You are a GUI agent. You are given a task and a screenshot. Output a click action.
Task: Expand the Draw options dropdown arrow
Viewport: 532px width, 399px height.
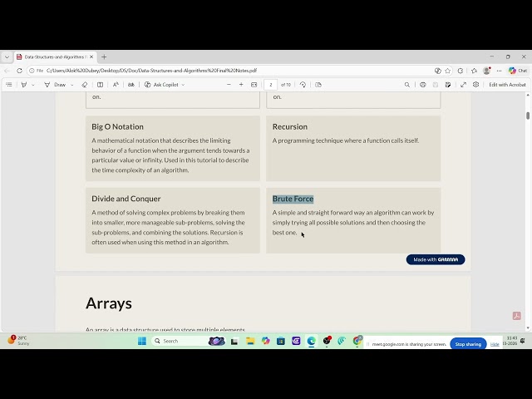[72, 85]
